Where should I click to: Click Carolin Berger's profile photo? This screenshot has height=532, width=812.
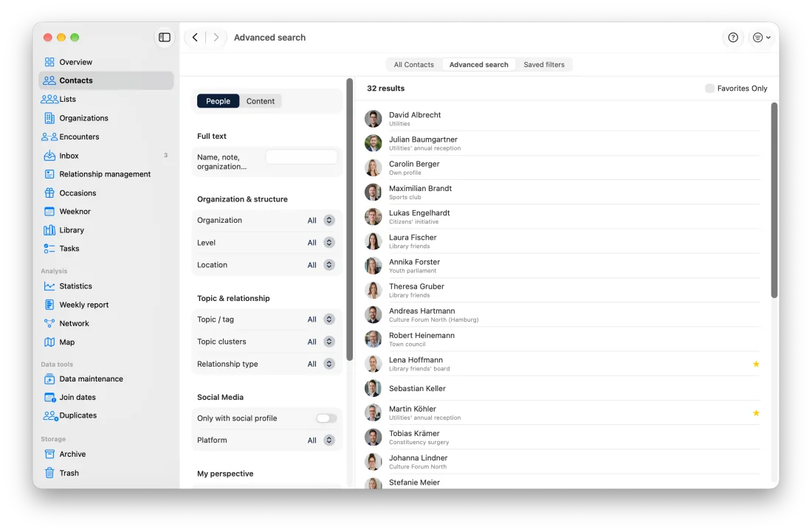pyautogui.click(x=373, y=167)
